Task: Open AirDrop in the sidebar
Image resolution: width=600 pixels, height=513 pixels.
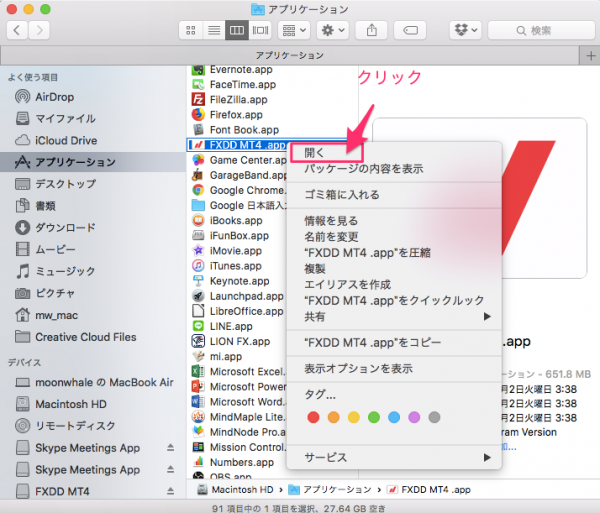Action: pyautogui.click(x=52, y=97)
